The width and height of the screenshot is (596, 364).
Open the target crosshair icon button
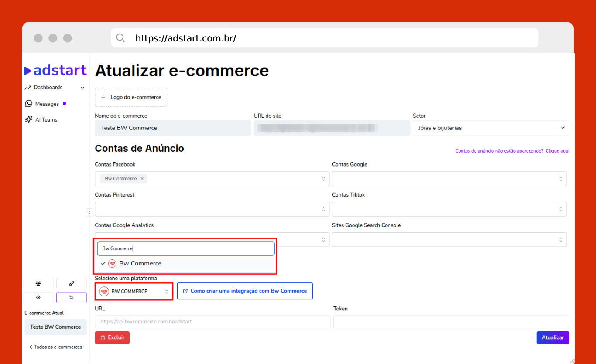coord(38,297)
